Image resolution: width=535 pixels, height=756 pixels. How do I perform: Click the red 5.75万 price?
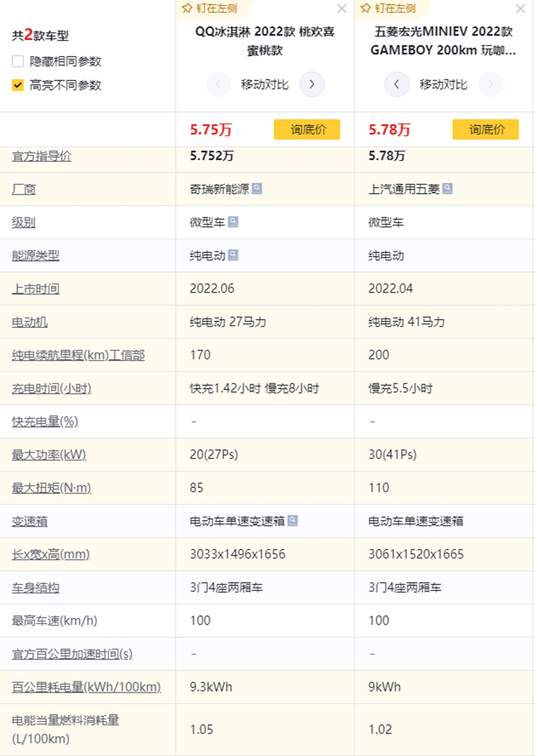(x=211, y=130)
